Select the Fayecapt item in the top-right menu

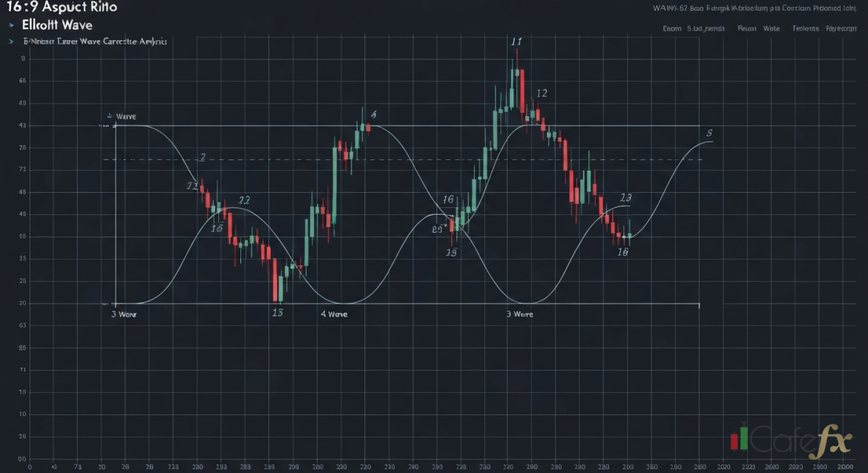(x=840, y=27)
